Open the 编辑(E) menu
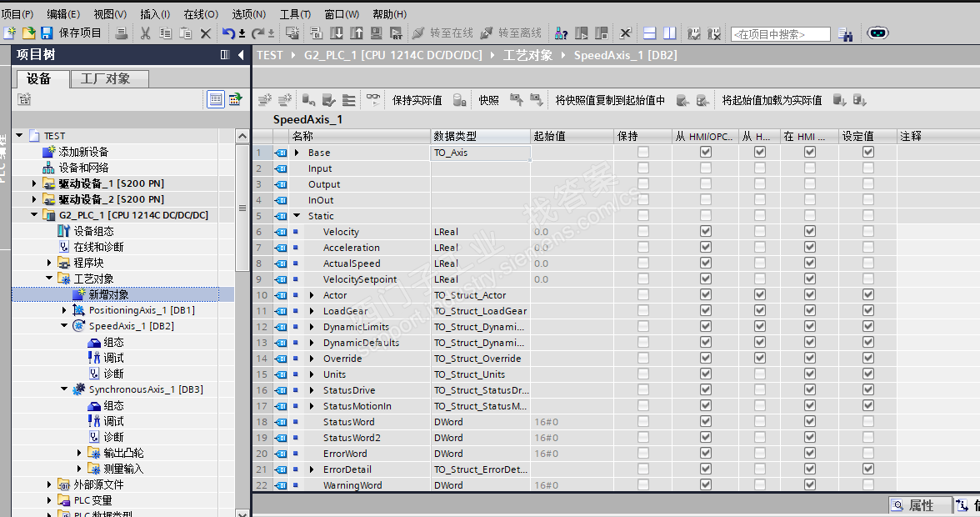 point(63,13)
